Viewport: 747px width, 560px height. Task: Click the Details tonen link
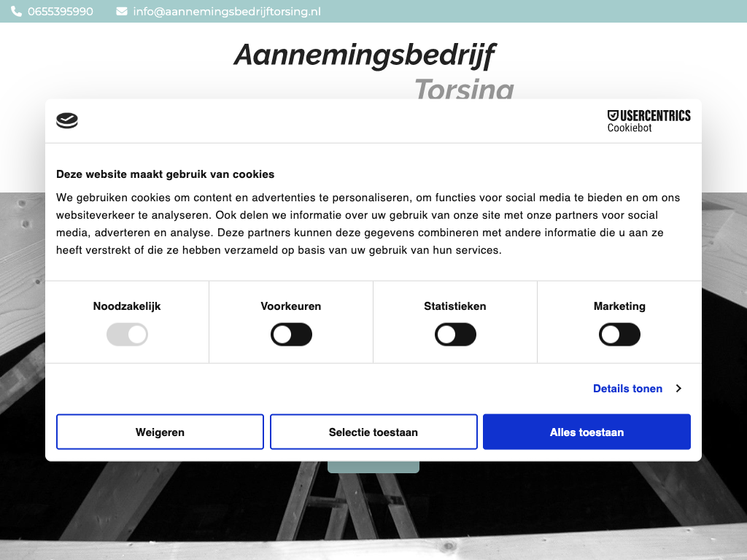coord(627,389)
